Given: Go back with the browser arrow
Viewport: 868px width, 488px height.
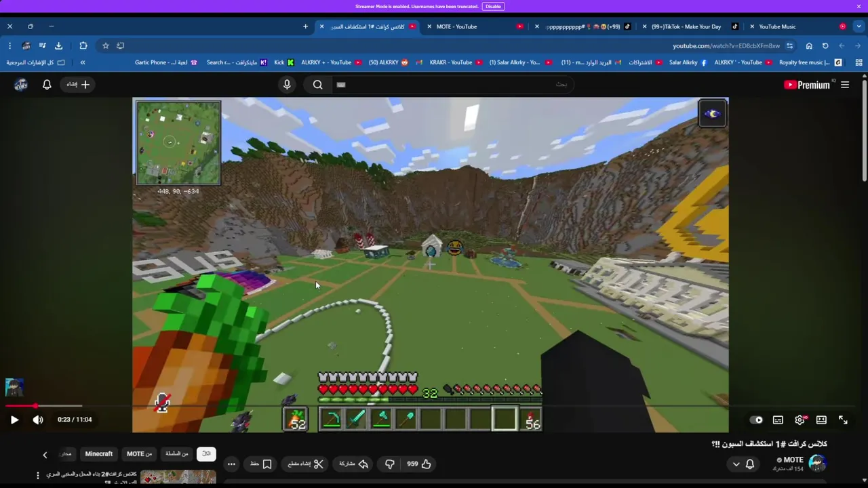Looking at the screenshot, I should tap(858, 45).
